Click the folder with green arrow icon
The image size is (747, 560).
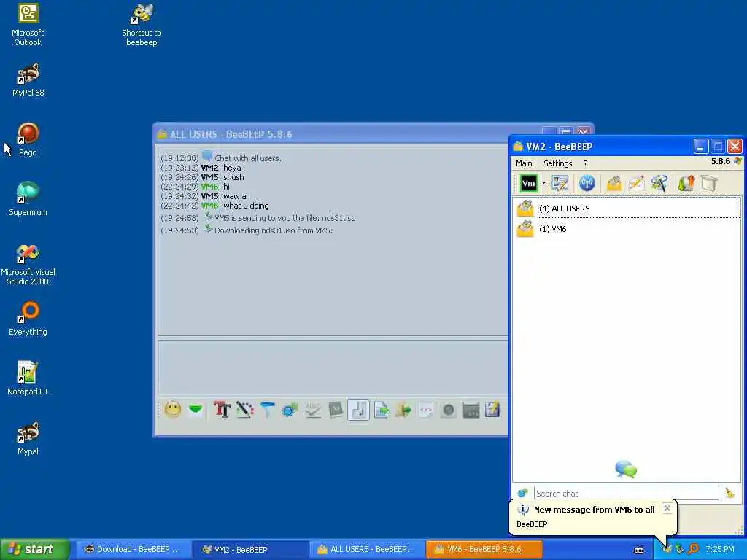(x=403, y=410)
